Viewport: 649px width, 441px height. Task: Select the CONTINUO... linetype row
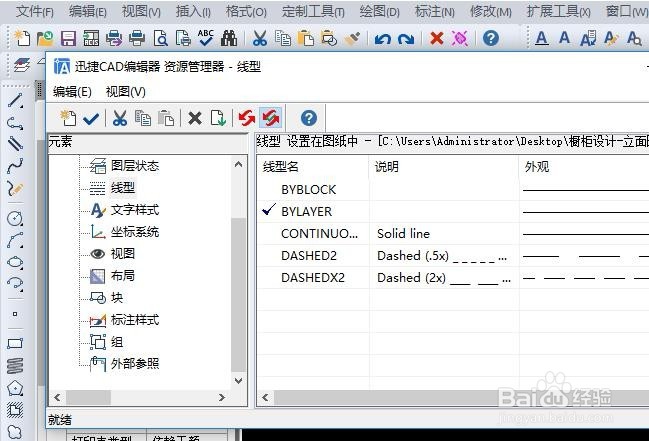coord(453,234)
